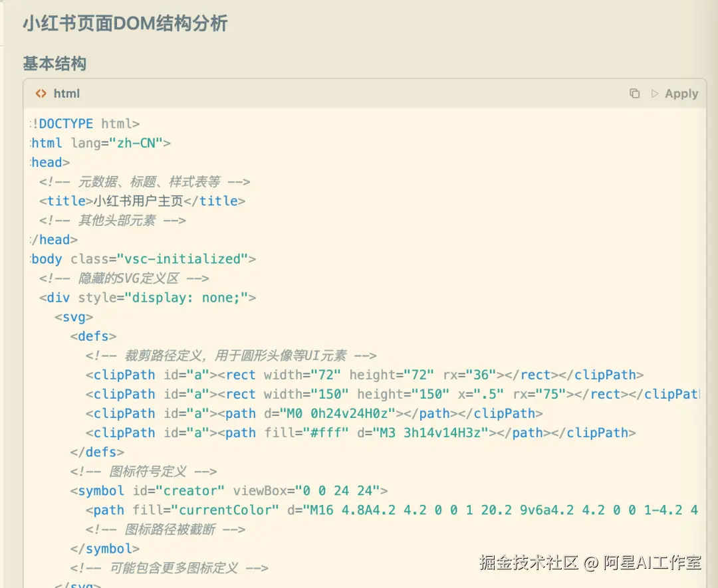
Task: Click clipPath line with width="72"
Action: click(x=364, y=375)
